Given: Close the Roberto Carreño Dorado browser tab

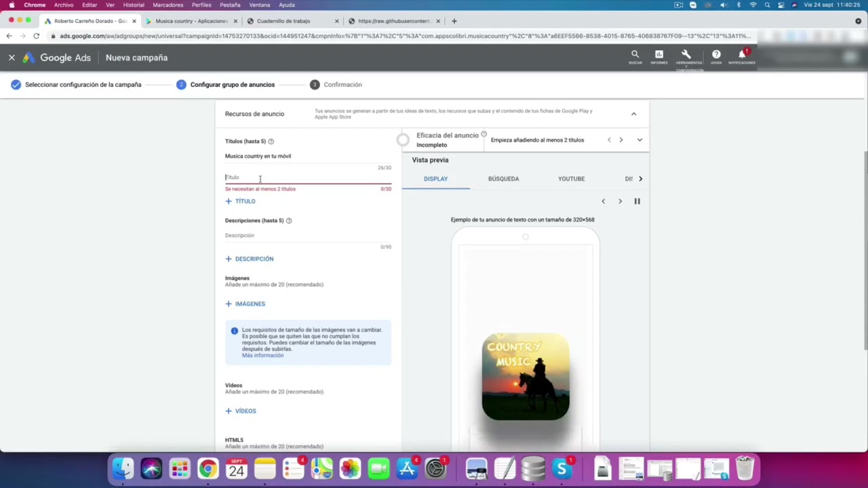Looking at the screenshot, I should [134, 21].
